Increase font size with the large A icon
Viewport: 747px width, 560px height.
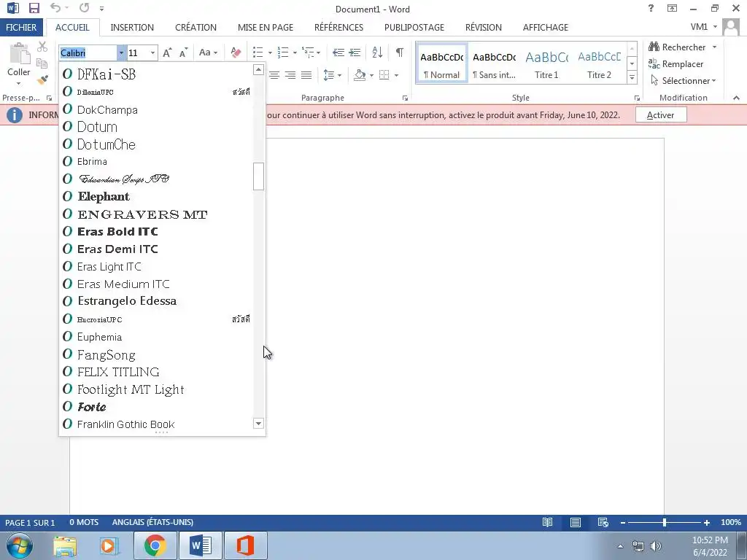pos(167,52)
